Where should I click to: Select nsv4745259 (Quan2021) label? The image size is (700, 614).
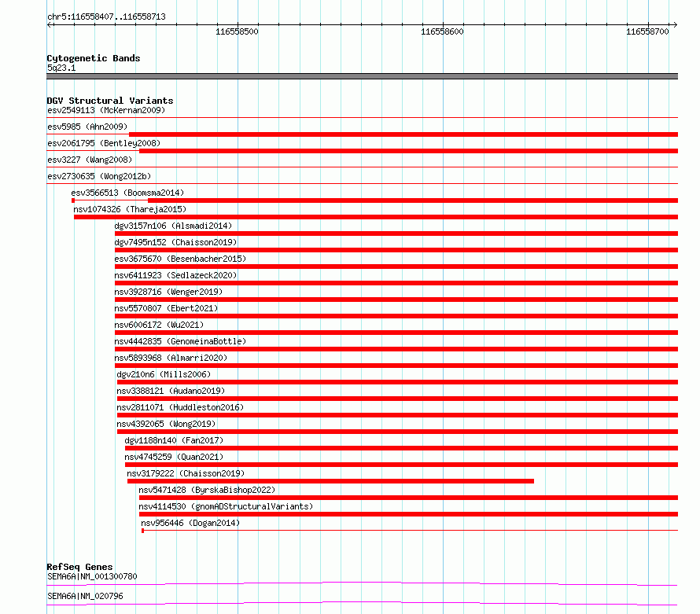tap(174, 457)
